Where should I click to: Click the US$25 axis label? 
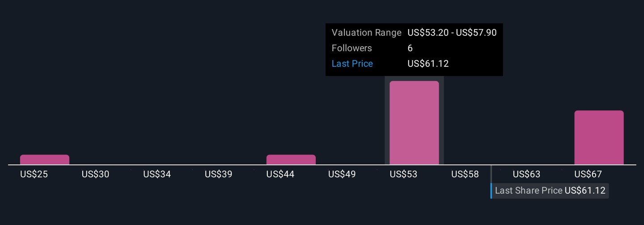[34, 174]
